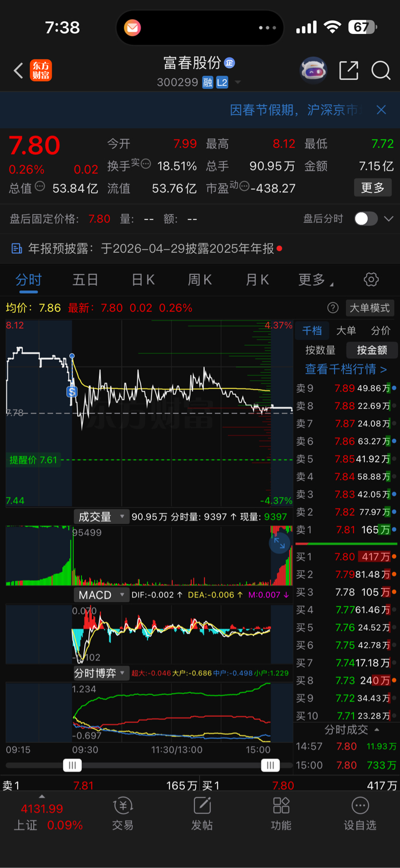
Task: Tap the report document icon
Action: point(17,249)
